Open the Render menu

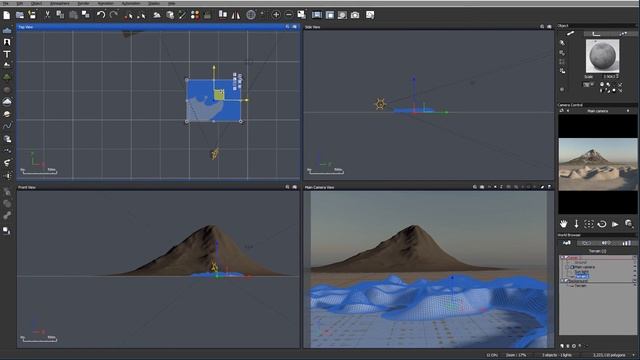(83, 3)
